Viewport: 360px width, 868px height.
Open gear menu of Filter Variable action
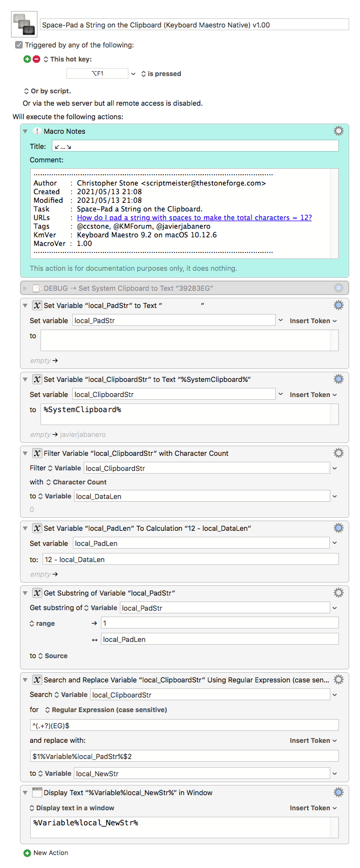pyautogui.click(x=338, y=453)
